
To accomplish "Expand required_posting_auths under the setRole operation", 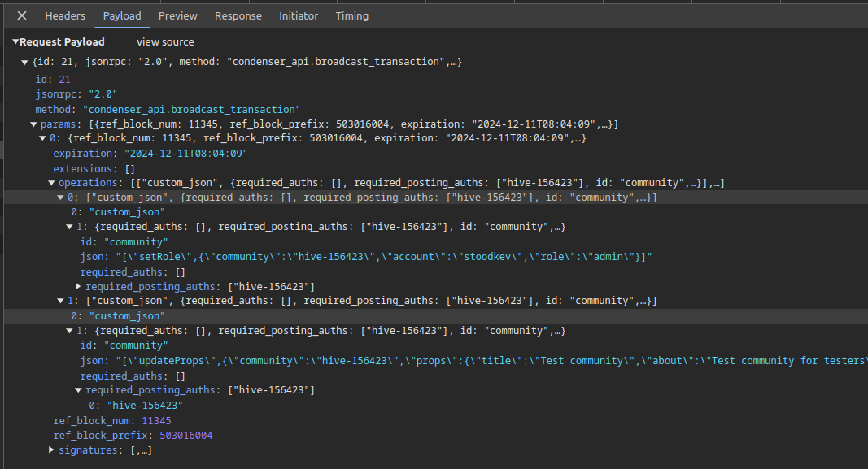I will pos(78,287).
